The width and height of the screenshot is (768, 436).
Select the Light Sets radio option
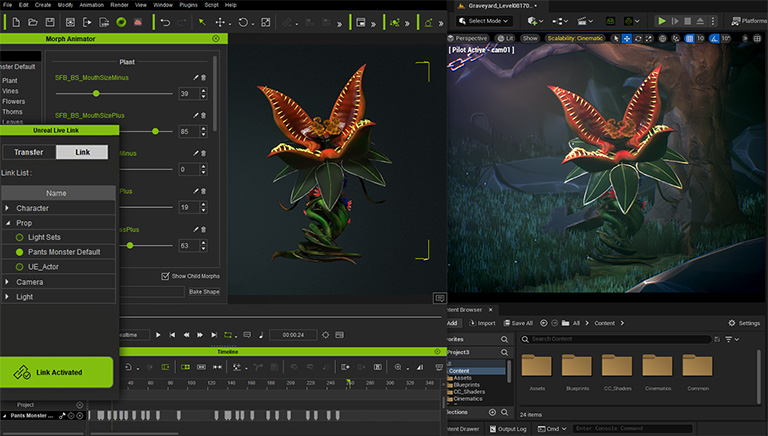click(x=19, y=237)
